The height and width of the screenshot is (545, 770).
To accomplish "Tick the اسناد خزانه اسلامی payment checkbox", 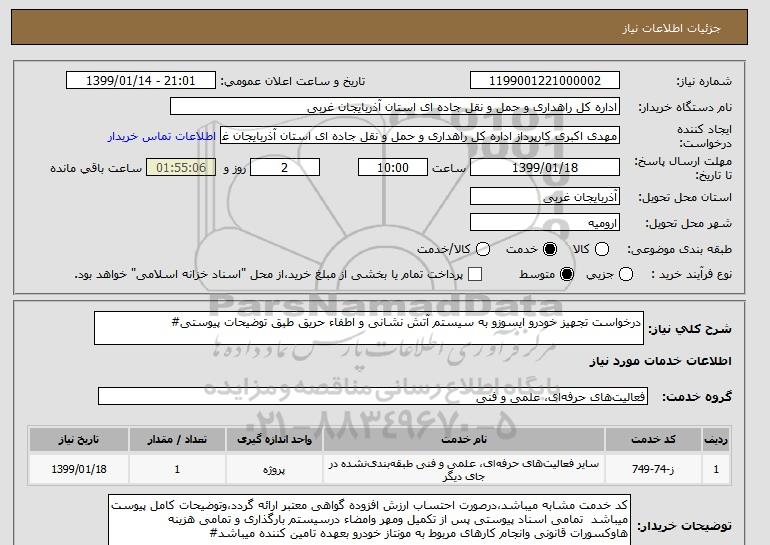I will coord(475,274).
